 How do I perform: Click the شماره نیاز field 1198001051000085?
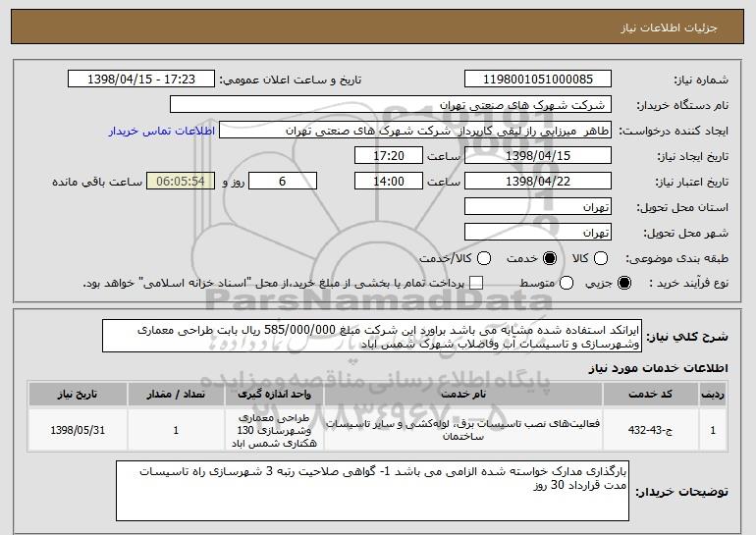click(538, 80)
